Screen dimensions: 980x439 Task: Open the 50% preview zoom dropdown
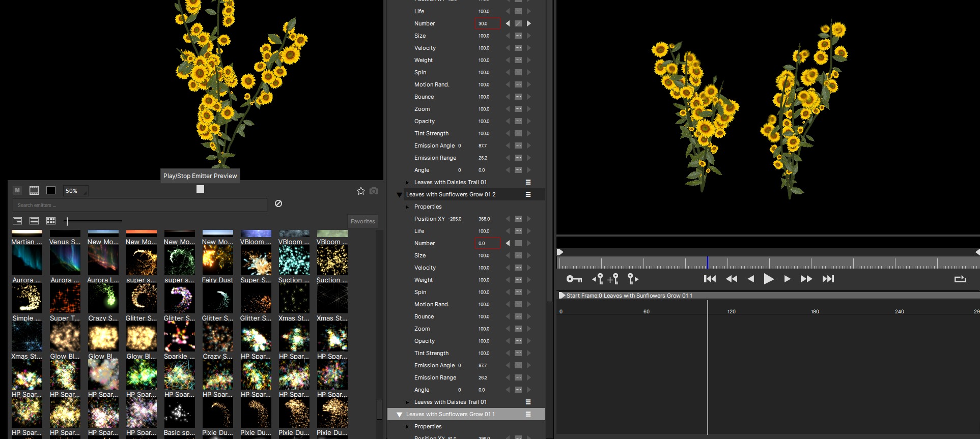pos(75,191)
